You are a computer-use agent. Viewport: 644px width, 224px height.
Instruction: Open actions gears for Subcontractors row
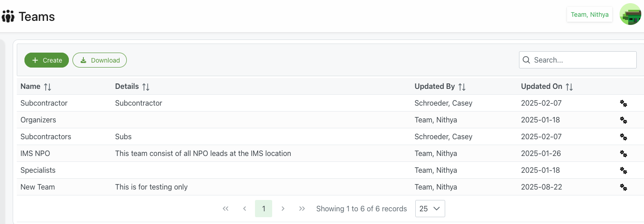coord(623,137)
